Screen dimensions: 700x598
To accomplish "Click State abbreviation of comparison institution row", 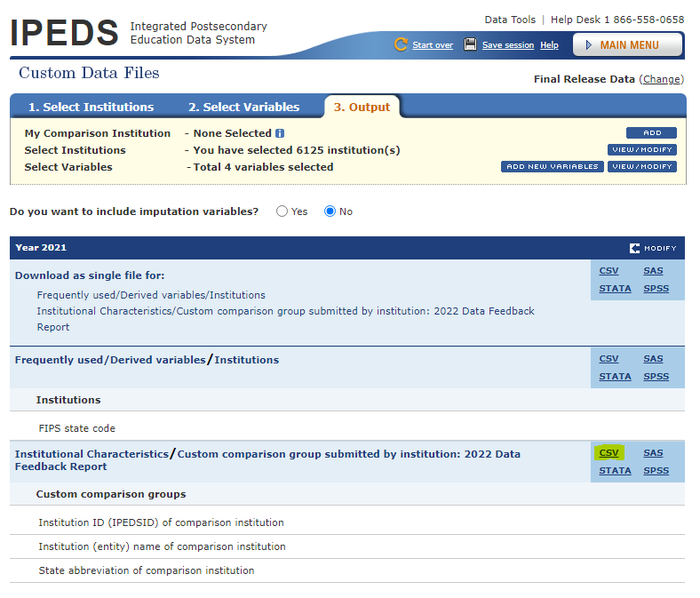I will [x=346, y=570].
